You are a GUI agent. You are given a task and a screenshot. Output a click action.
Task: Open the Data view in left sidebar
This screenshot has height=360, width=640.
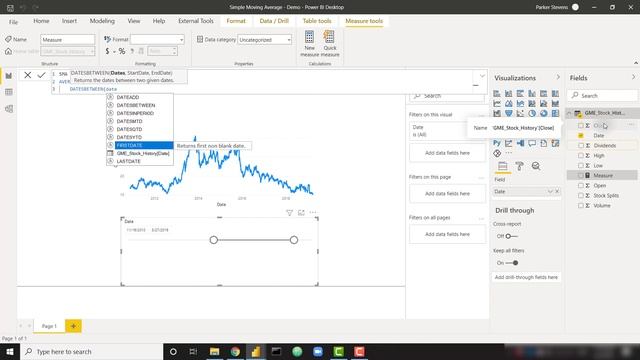point(9,92)
